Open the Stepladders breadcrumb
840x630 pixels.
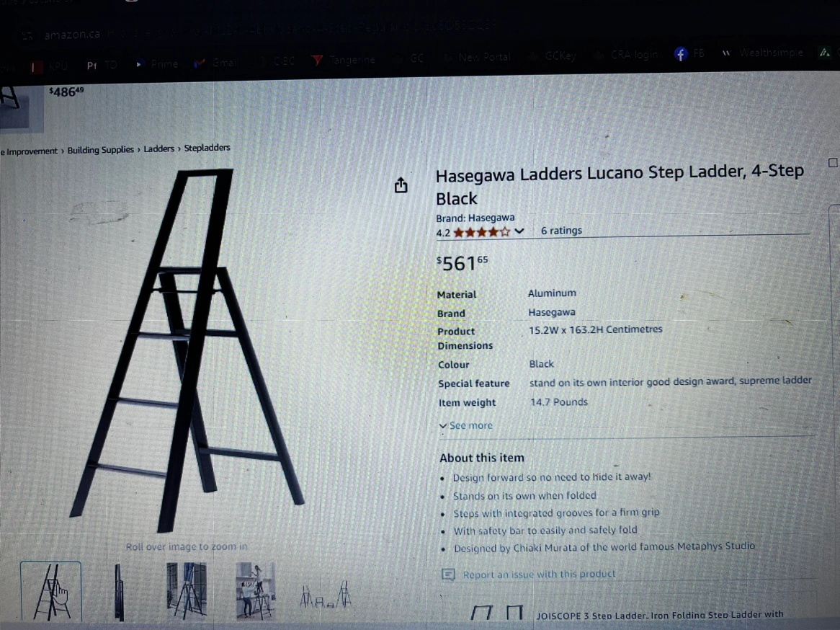[x=207, y=148]
